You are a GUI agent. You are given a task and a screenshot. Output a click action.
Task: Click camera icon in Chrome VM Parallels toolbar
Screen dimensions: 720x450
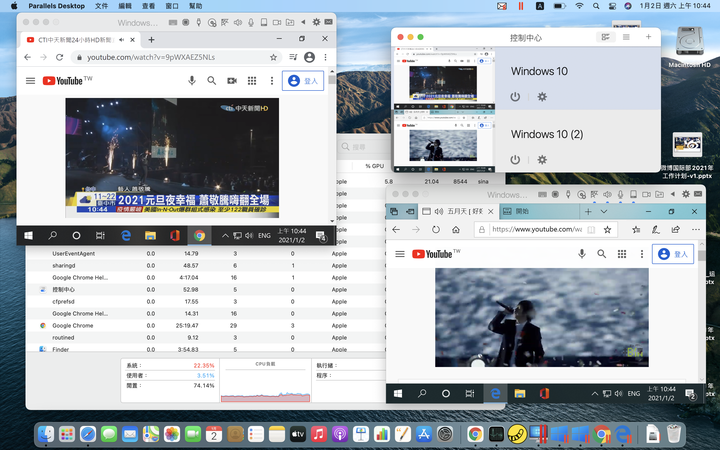tap(277, 22)
